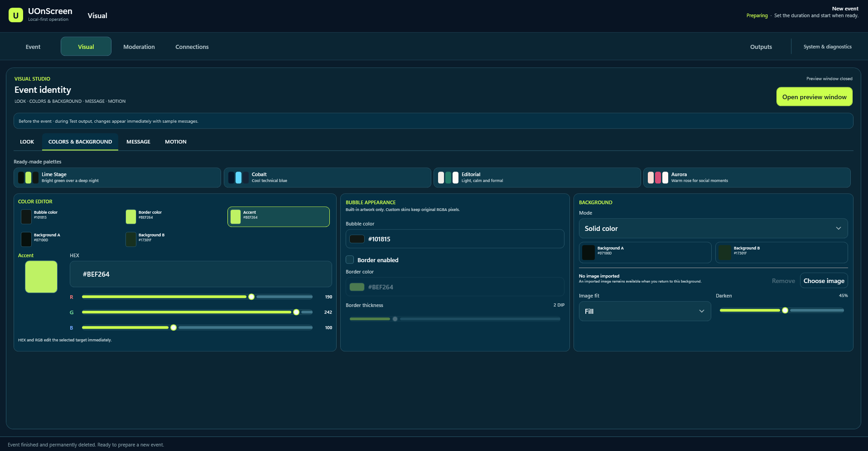Apply the Cobalt palette
The image size is (868, 451).
[327, 178]
